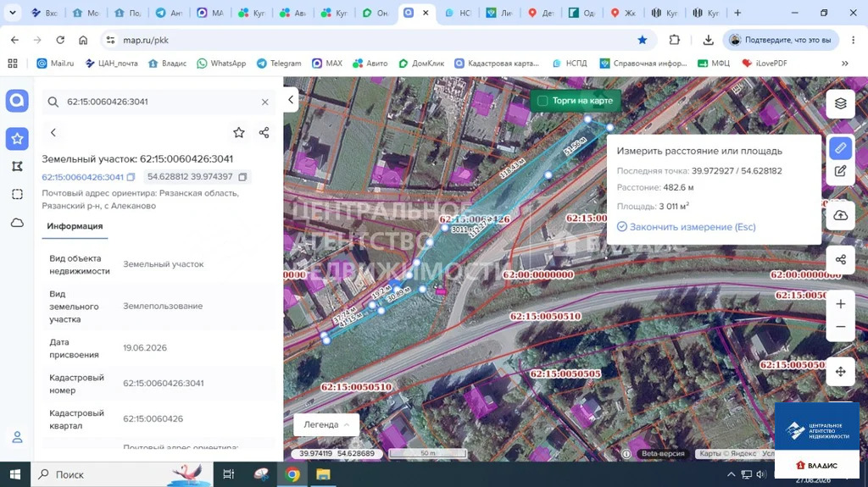Show more bookmarks chevron

pos(845,63)
